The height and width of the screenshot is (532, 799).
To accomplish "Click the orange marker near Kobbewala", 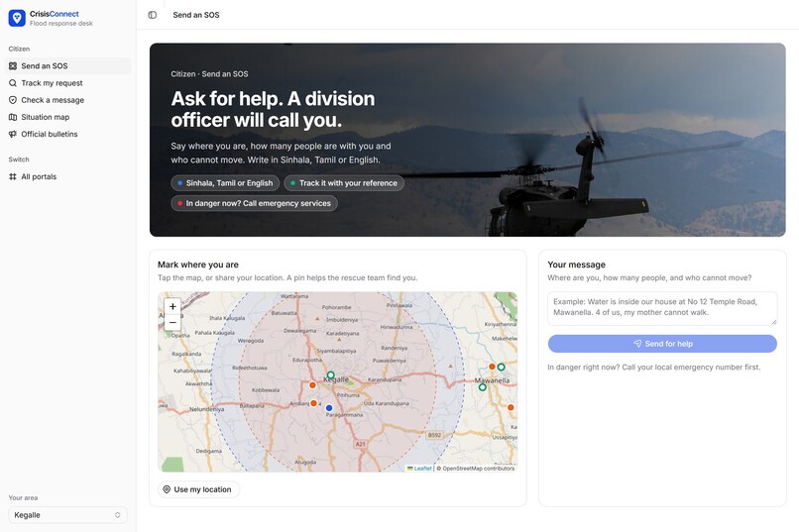I will [313, 384].
